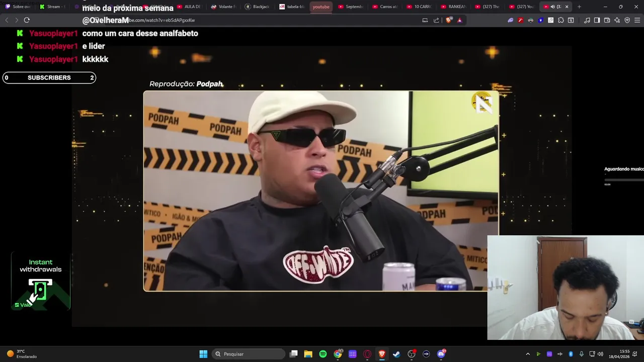Open the Brave VPN shield icon
This screenshot has width=644, height=362.
click(627, 20)
